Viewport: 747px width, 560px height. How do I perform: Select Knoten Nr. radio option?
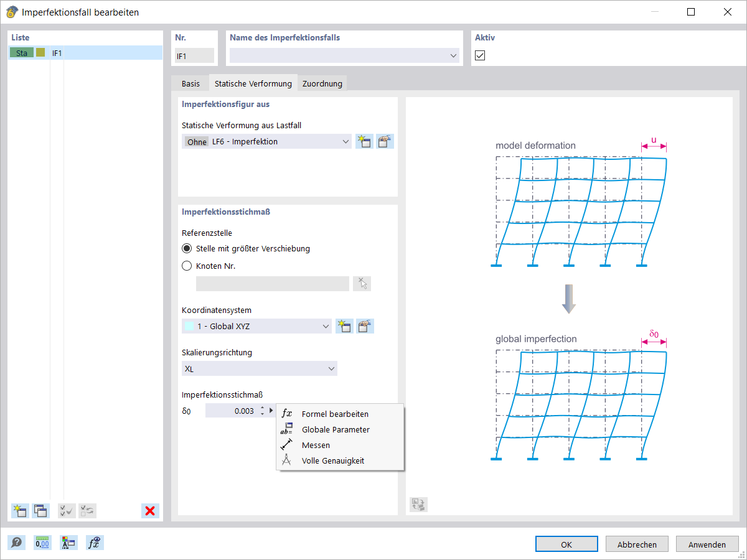(x=187, y=266)
